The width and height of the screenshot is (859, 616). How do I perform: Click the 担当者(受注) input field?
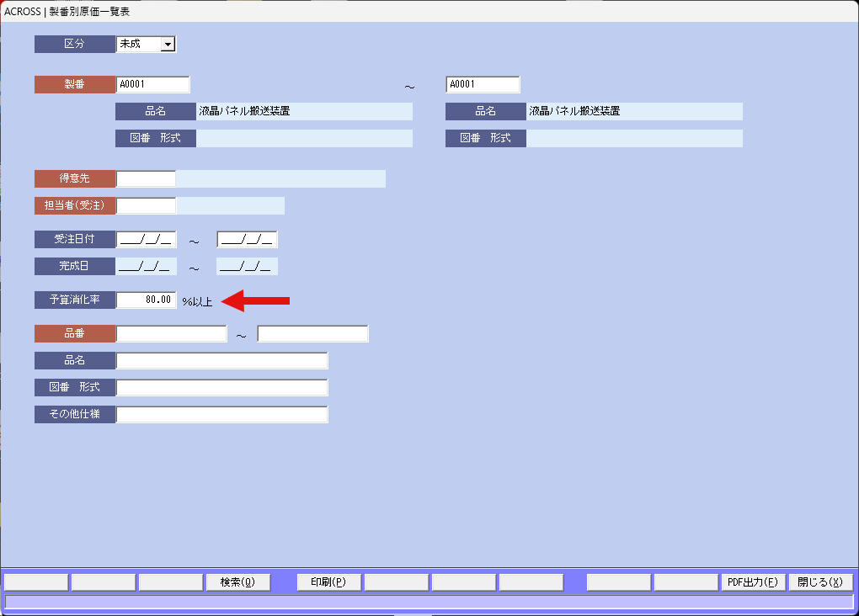146,205
